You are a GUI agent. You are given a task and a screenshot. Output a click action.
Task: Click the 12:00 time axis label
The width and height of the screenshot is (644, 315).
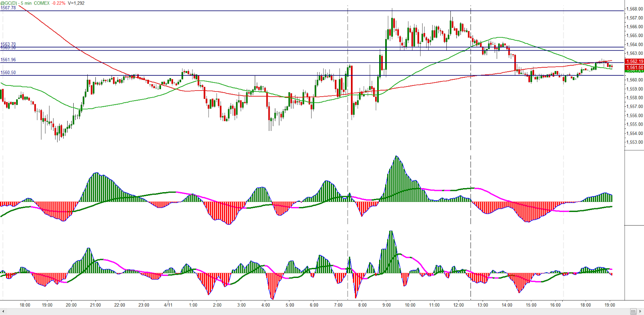coord(458,305)
